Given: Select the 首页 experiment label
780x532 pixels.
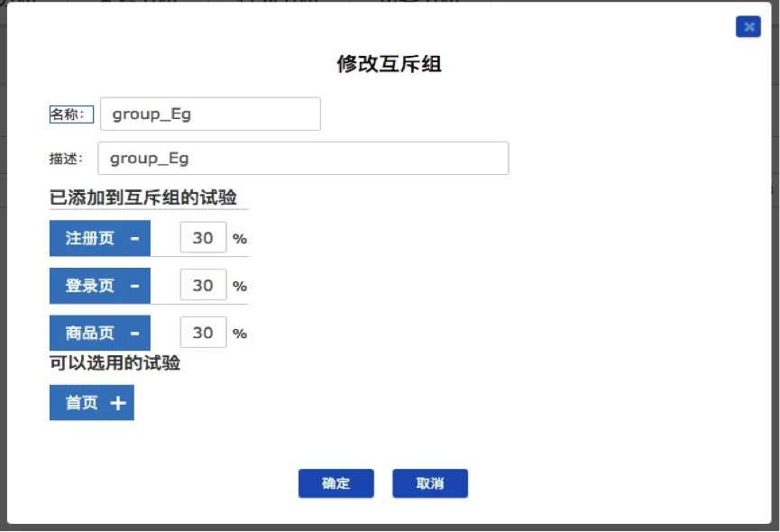Looking at the screenshot, I should point(81,403).
